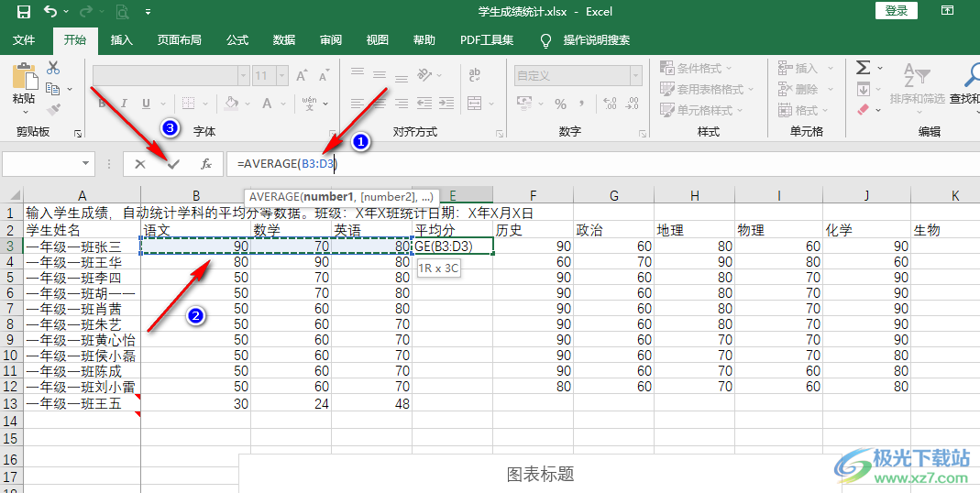Click the Copy icon
980x493 pixels.
tap(52, 90)
